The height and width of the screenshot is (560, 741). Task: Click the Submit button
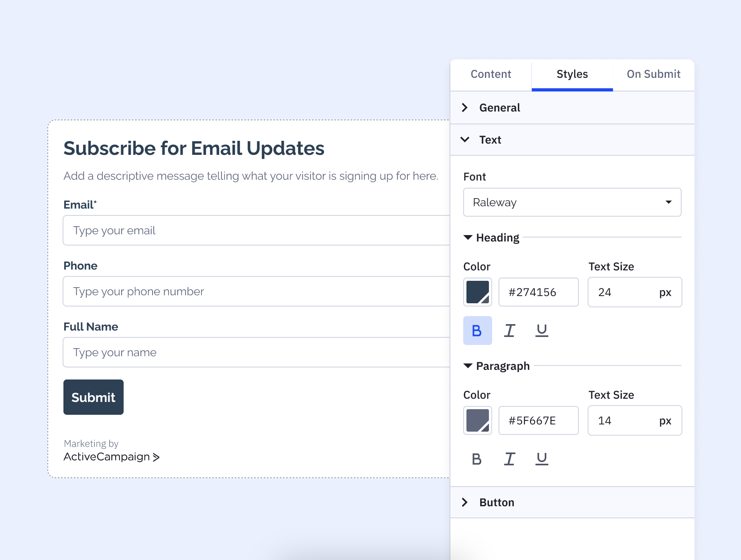93,397
